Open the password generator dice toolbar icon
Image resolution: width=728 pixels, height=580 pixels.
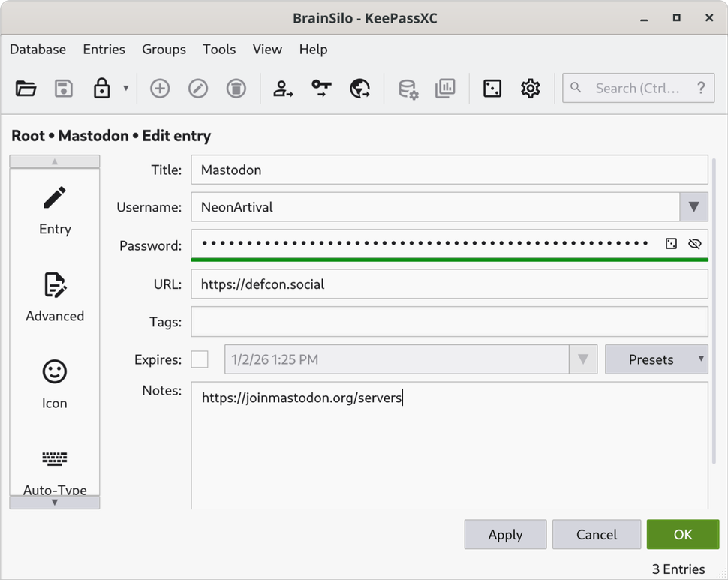point(492,89)
